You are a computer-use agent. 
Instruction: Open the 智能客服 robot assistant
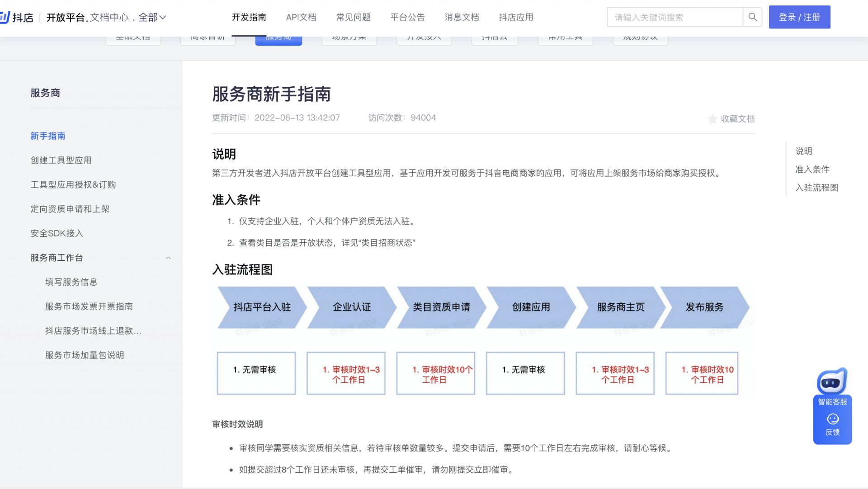[832, 387]
